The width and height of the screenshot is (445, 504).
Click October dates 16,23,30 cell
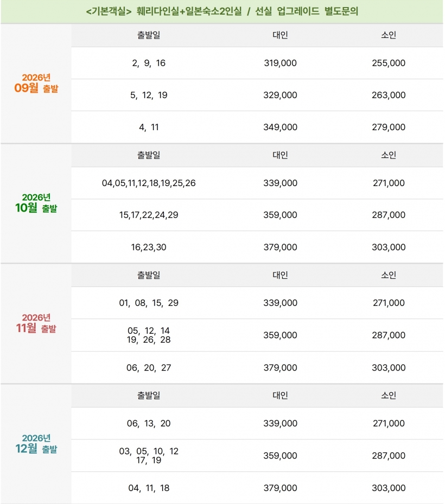[x=149, y=247]
